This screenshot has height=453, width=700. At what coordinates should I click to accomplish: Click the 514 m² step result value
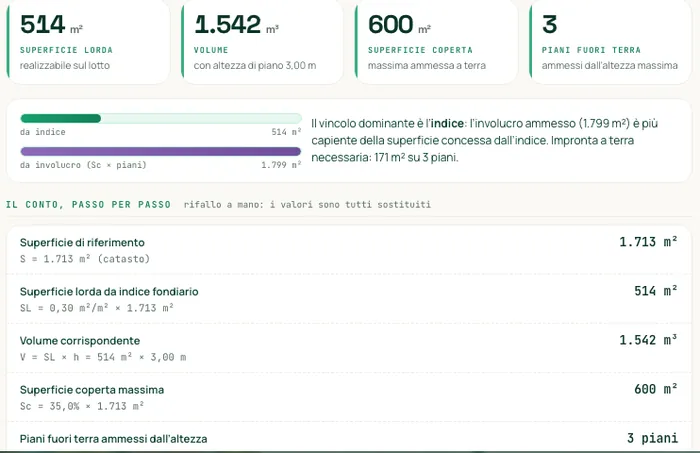(x=656, y=291)
